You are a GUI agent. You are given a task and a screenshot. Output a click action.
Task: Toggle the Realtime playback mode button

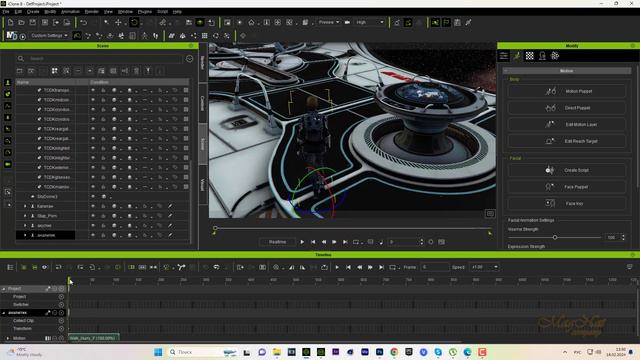tap(277, 242)
